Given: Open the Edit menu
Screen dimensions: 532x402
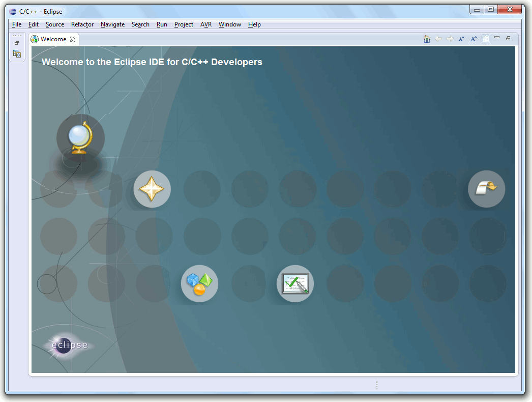Looking at the screenshot, I should [x=33, y=24].
